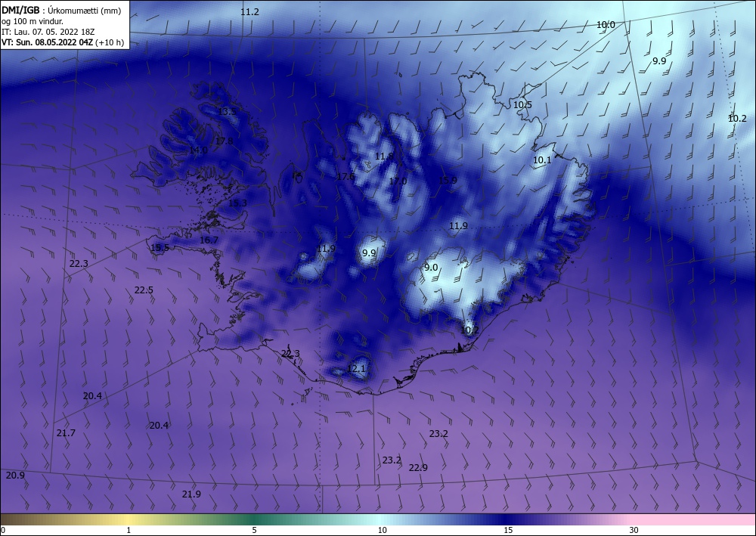Click the 14.0 value label

(x=198, y=150)
